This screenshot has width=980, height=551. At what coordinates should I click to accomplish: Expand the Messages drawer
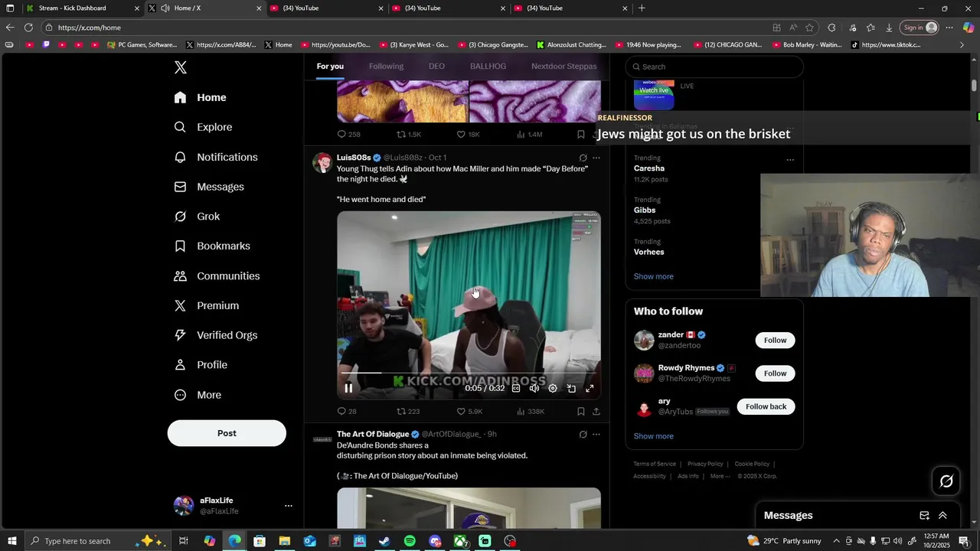pyautogui.click(x=942, y=516)
